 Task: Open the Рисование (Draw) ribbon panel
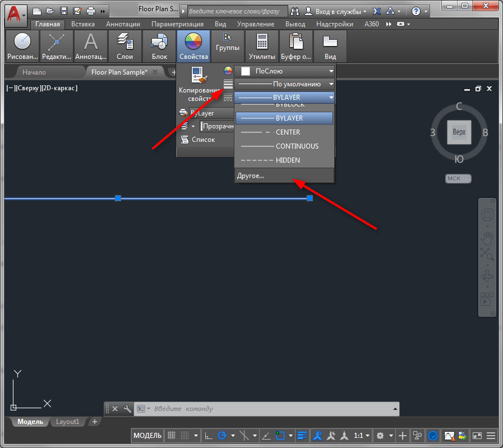[x=22, y=46]
